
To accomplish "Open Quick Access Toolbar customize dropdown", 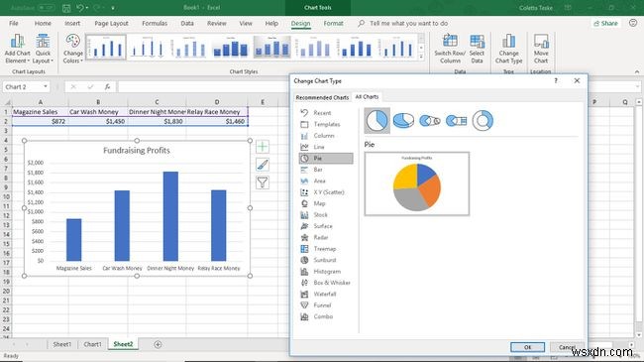I will coord(113,8).
